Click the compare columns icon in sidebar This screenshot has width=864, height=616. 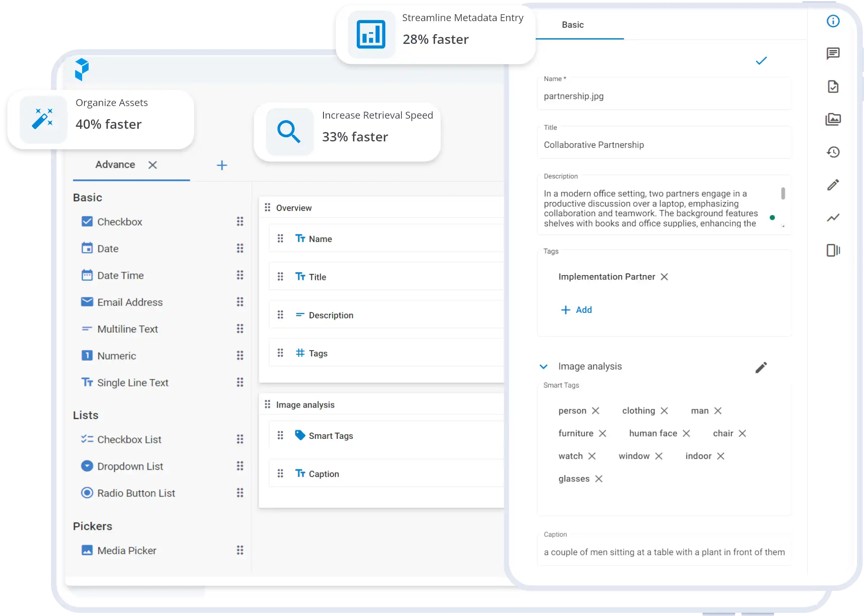pos(834,250)
